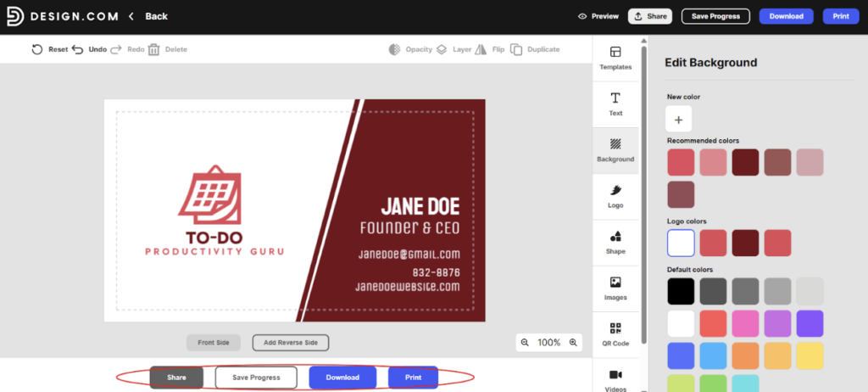Click Save Progress in the top bar
The width and height of the screenshot is (868, 392).
pos(715,16)
